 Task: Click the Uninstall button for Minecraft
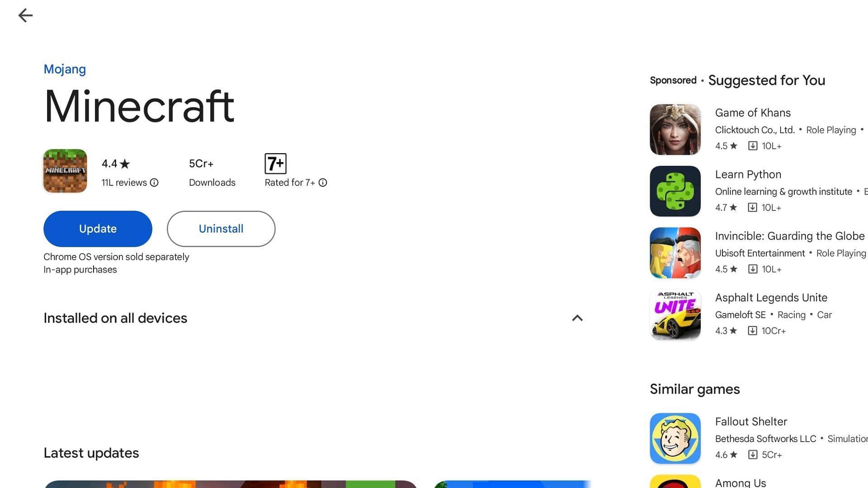(221, 228)
